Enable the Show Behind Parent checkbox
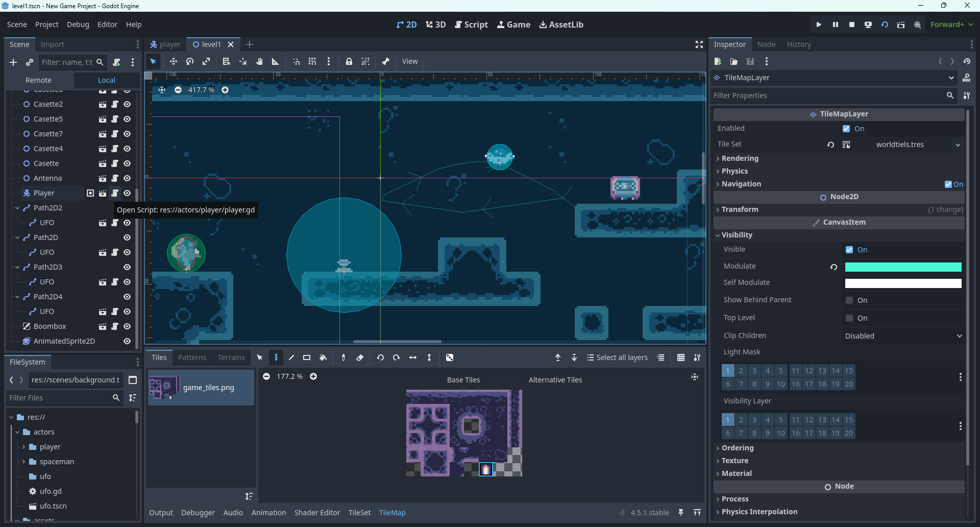The width and height of the screenshot is (980, 527). tap(849, 300)
